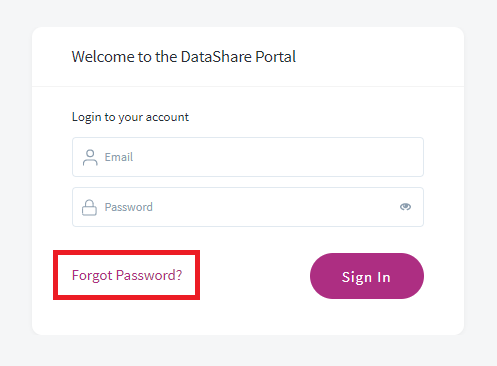Click the Email placeholder text
Screen dimensions: 497x366
pyautogui.click(x=119, y=157)
